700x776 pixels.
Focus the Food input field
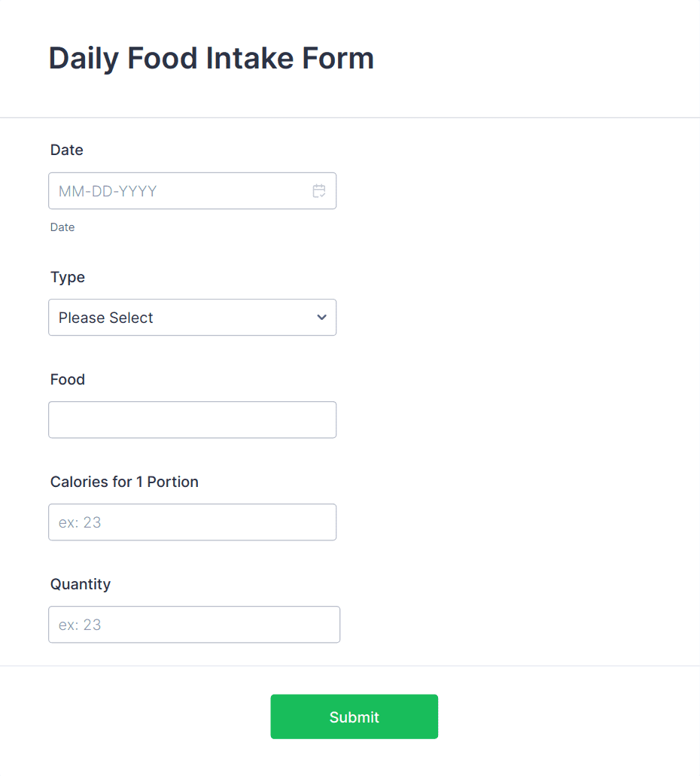click(192, 419)
